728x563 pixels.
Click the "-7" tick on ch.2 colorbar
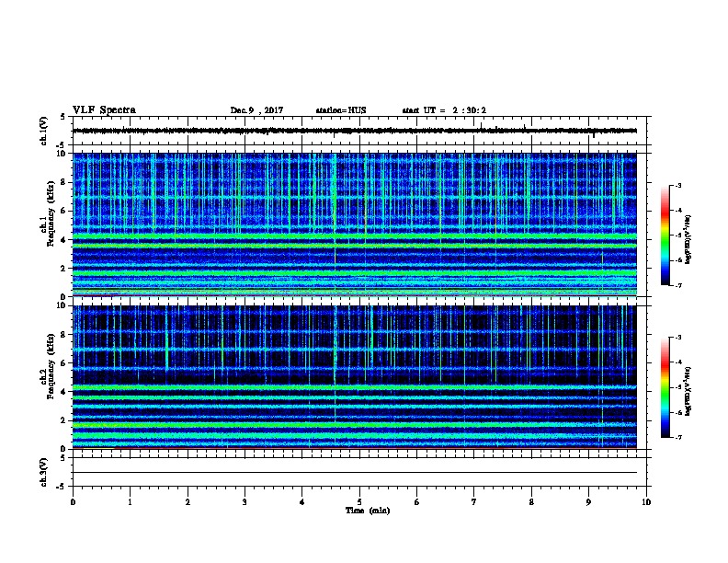[677, 437]
